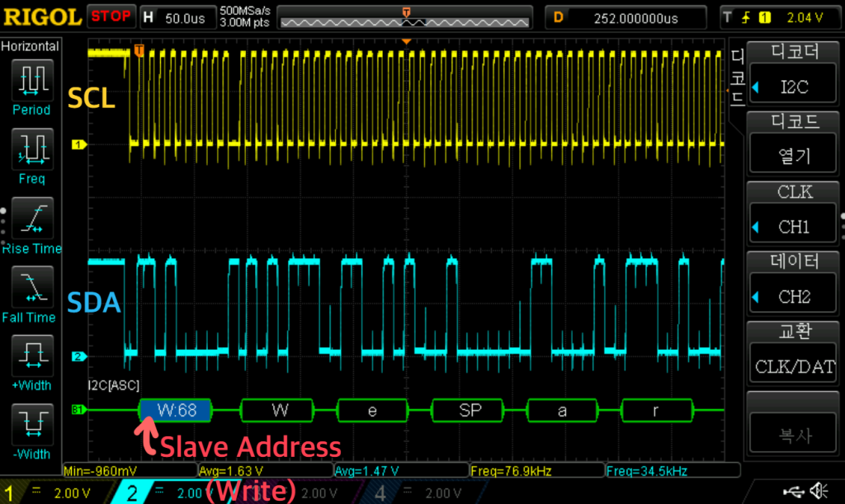Select the Period measurement icon

click(32, 81)
